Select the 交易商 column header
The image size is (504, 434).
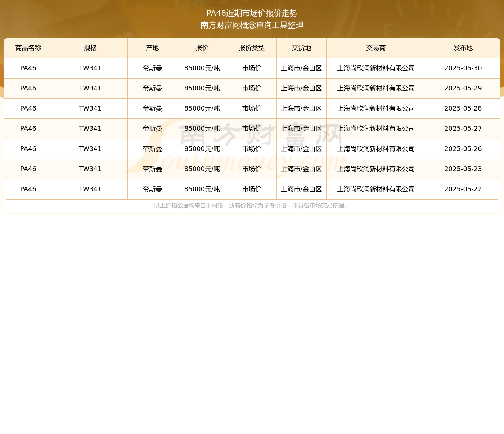[x=376, y=48]
